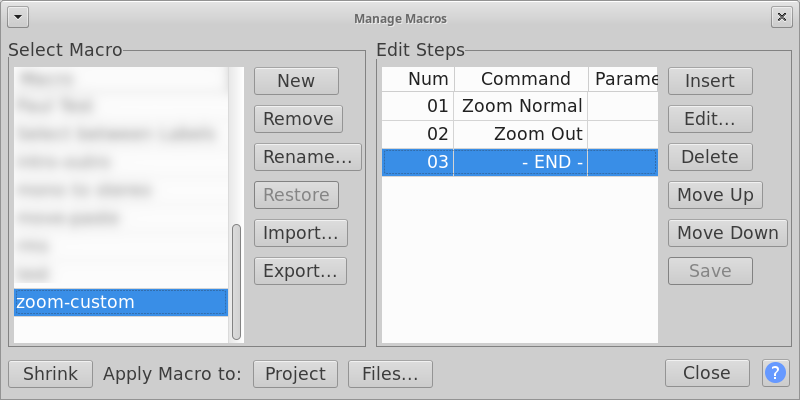Create a New macro
800x400 pixels.
point(296,81)
